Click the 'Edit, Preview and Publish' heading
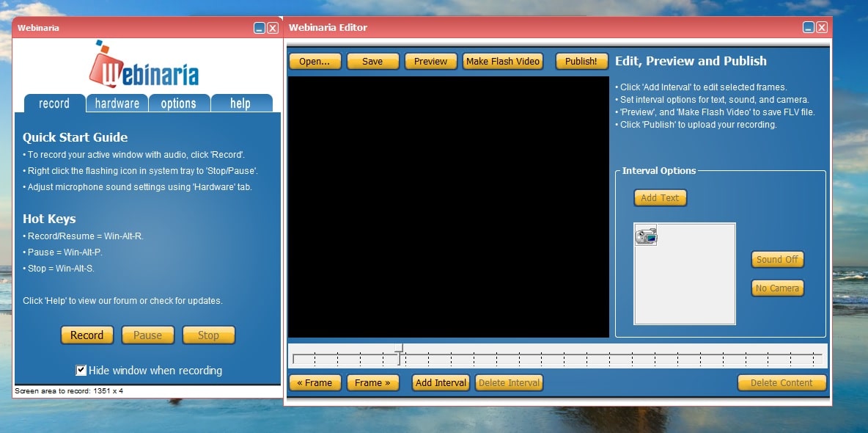Image resolution: width=868 pixels, height=433 pixels. [x=691, y=61]
